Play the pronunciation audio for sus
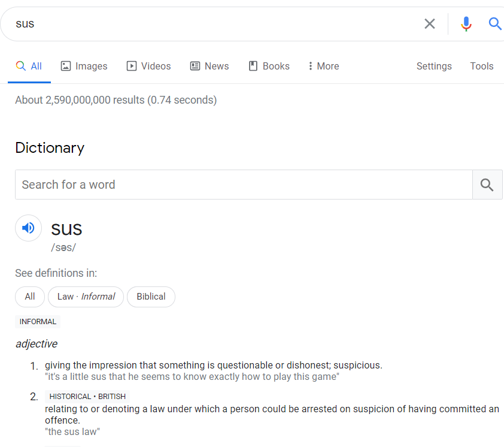This screenshot has width=504, height=447. click(x=28, y=228)
